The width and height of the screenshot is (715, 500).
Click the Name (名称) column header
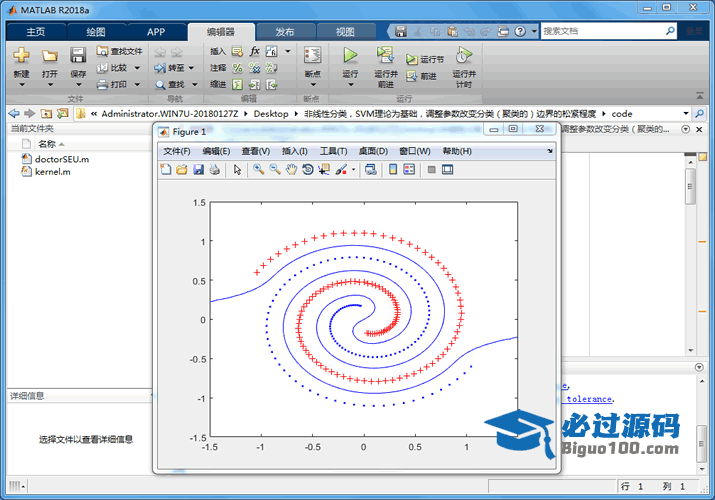[47, 144]
